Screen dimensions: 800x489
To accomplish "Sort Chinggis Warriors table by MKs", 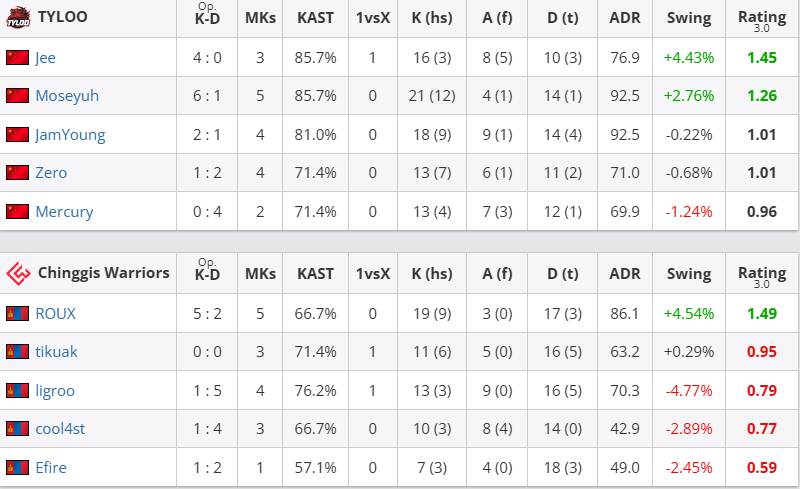I will 260,273.
